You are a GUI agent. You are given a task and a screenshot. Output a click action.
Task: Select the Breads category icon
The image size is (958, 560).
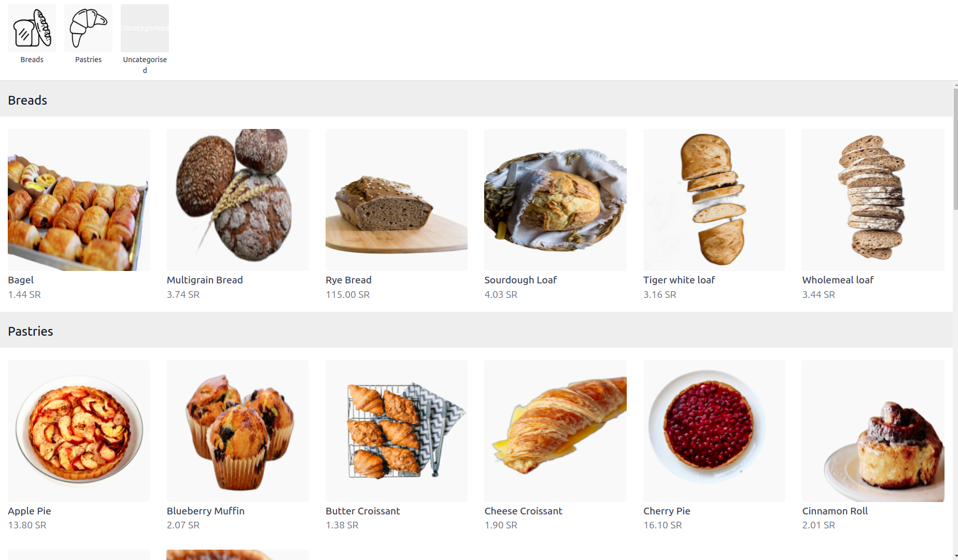[32, 28]
